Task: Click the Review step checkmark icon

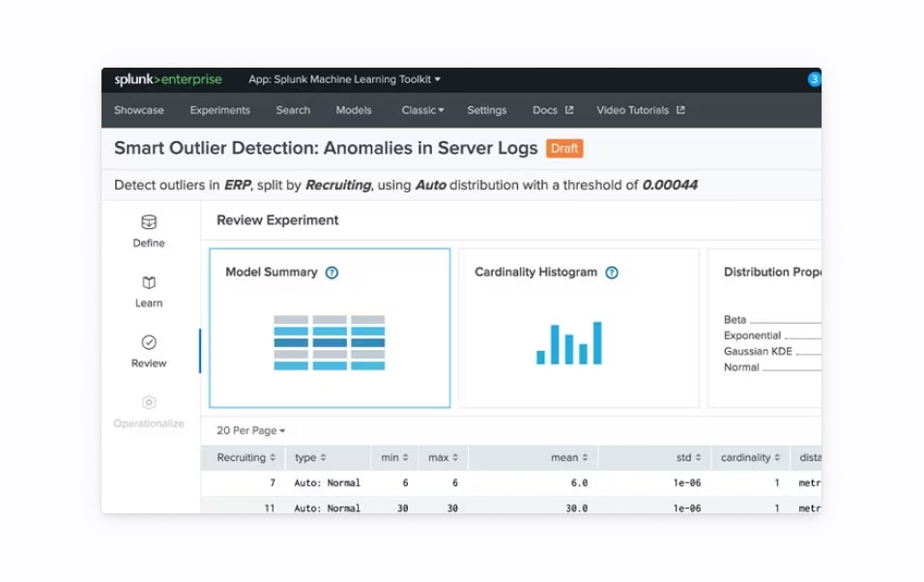Action: pos(148,342)
